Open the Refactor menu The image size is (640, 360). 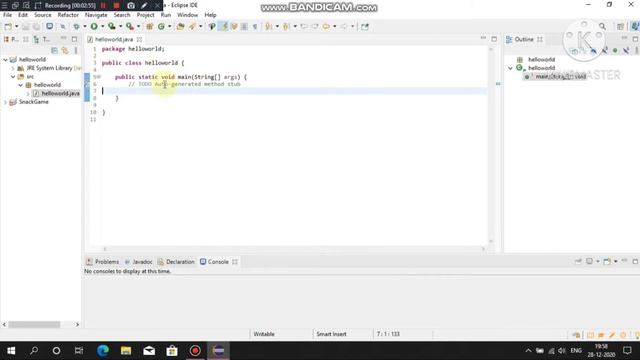coord(68,15)
